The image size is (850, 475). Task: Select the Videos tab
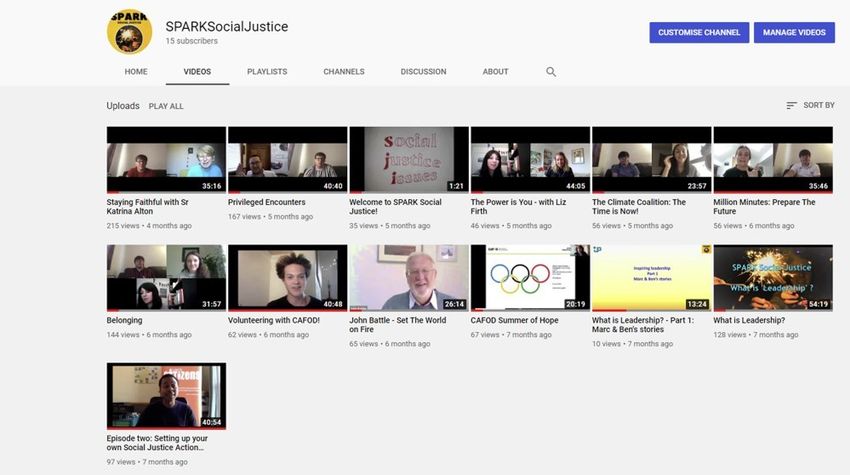(197, 72)
